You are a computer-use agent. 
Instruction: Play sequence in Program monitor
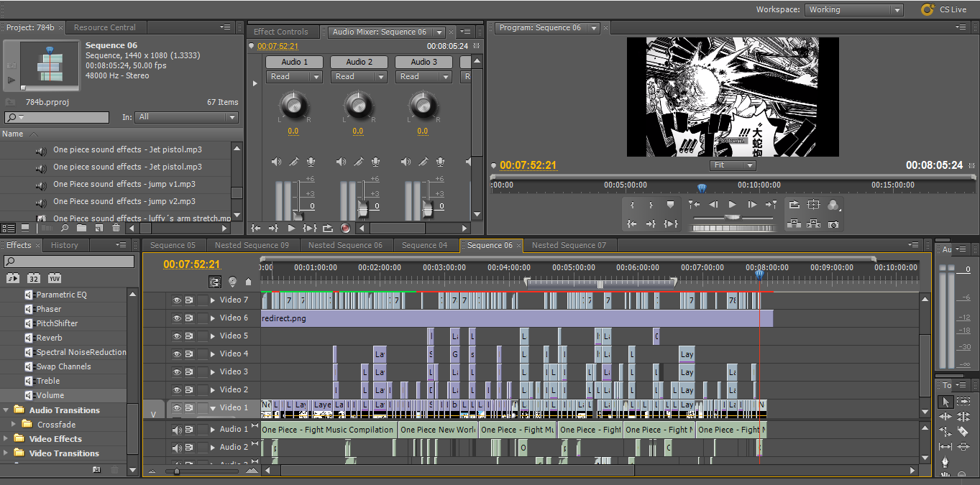coord(733,205)
